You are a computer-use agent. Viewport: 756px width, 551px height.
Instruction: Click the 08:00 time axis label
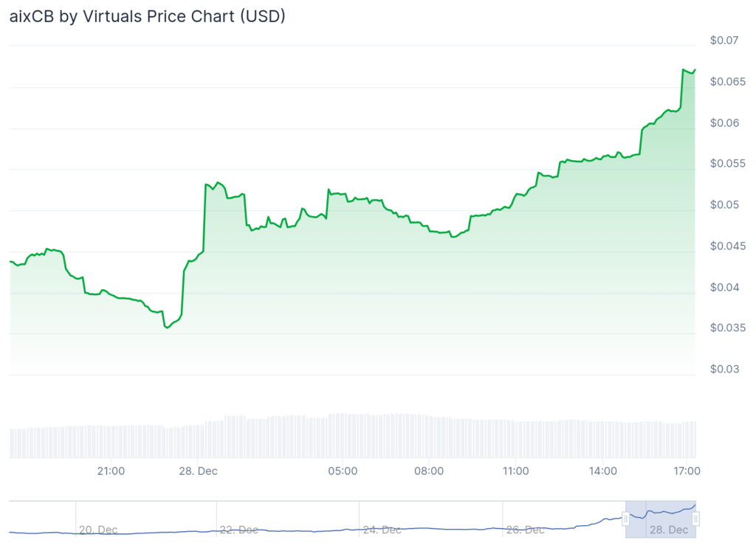pyautogui.click(x=429, y=471)
